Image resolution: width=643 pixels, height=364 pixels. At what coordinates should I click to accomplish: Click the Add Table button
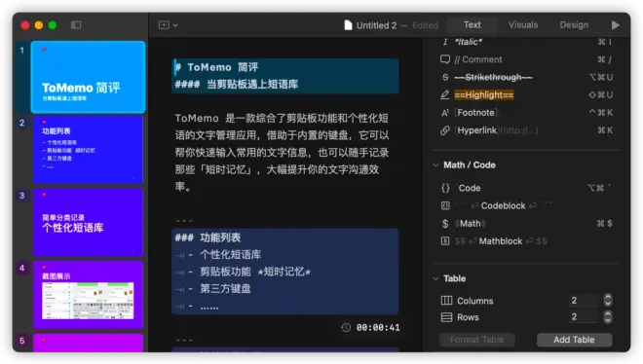(x=574, y=340)
